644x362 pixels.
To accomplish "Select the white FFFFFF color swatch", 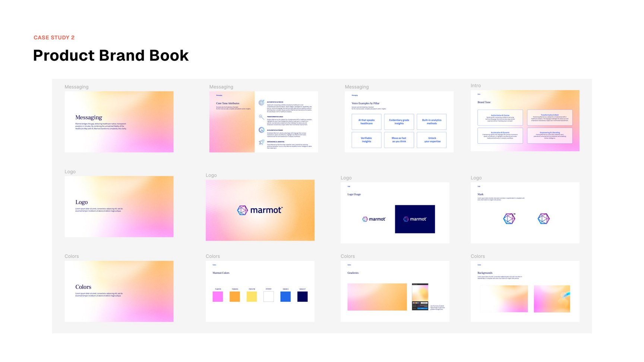I will (x=269, y=296).
